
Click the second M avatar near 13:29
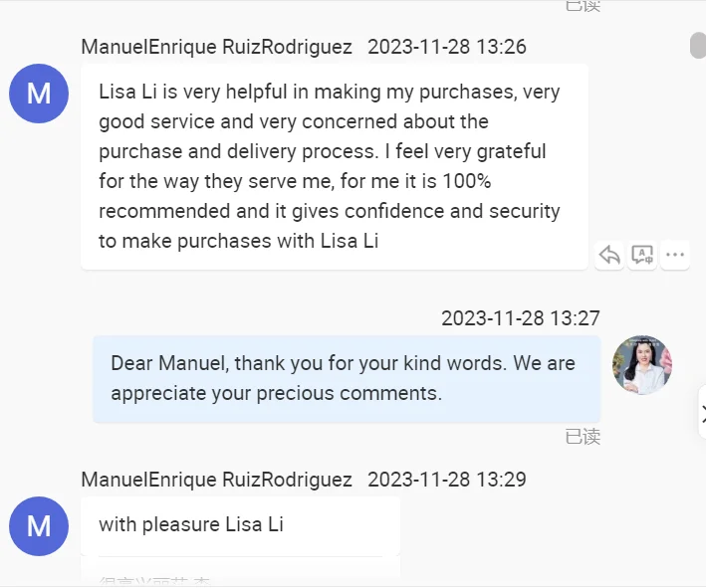click(x=39, y=525)
